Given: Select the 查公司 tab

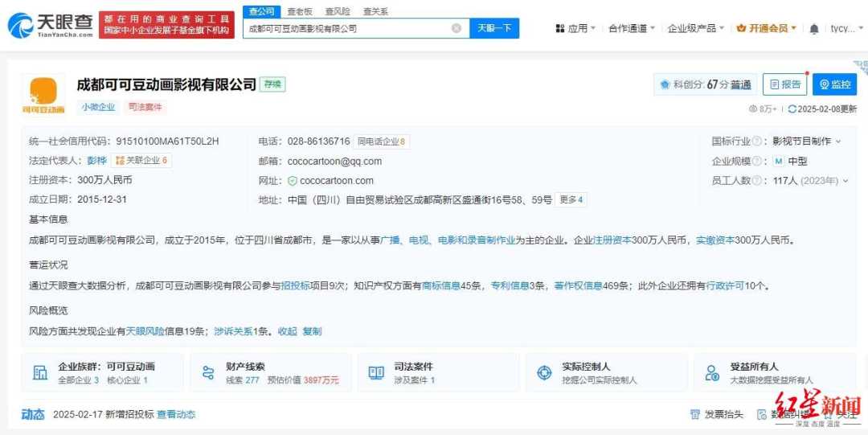Looking at the screenshot, I should [261, 11].
